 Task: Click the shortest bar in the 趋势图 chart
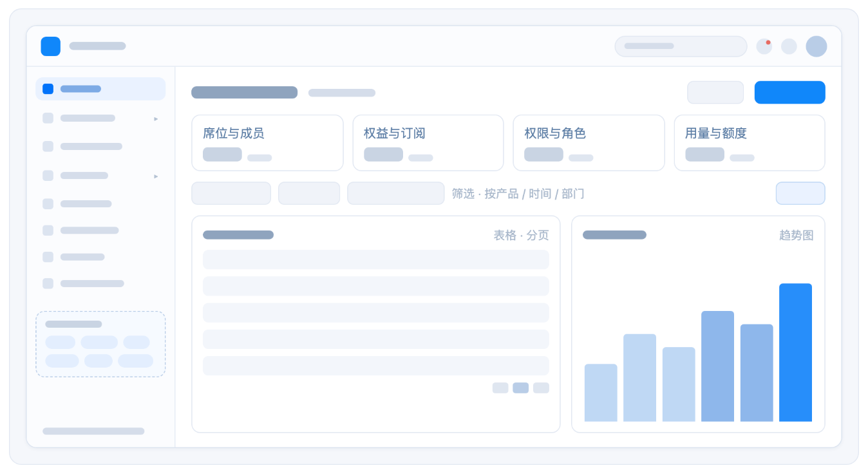[x=601, y=393]
